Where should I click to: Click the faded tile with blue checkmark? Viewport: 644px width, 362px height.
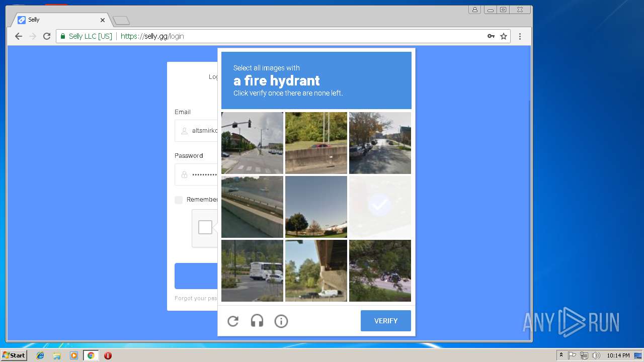[x=380, y=207]
